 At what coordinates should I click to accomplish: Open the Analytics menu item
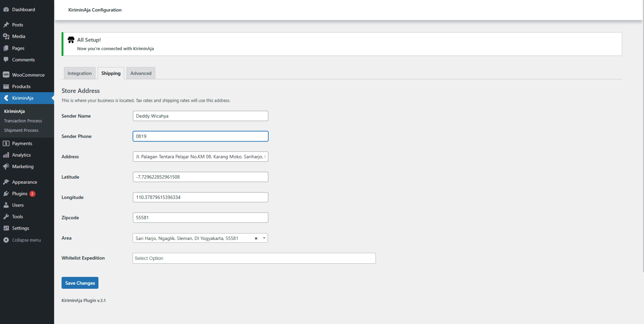click(x=27, y=155)
